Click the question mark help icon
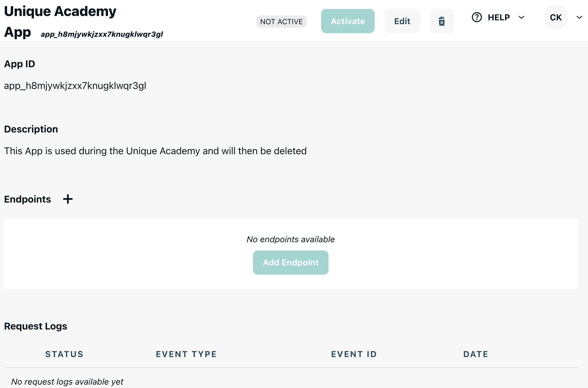588x388 pixels. tap(476, 17)
